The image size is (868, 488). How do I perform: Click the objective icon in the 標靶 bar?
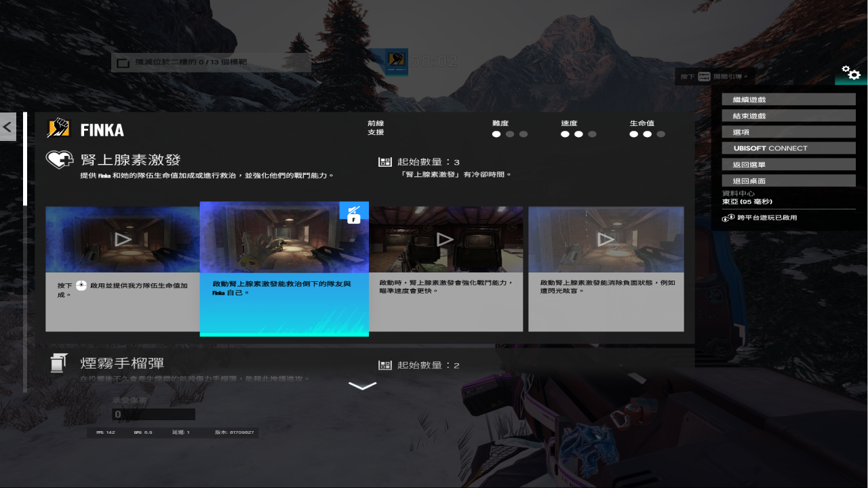pyautogui.click(x=123, y=63)
